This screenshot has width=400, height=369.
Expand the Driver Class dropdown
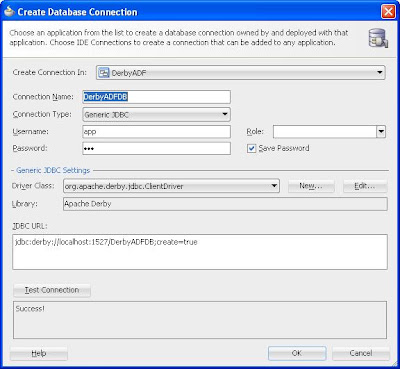click(274, 186)
